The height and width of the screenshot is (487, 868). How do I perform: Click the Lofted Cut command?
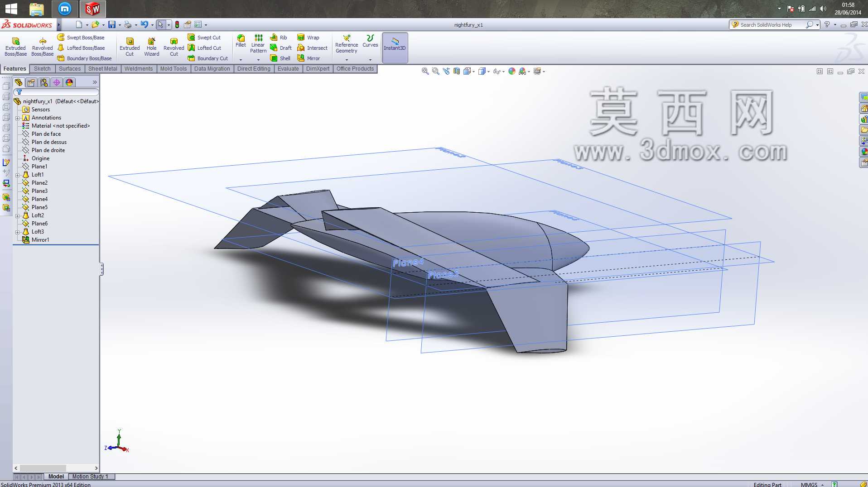pyautogui.click(x=205, y=48)
